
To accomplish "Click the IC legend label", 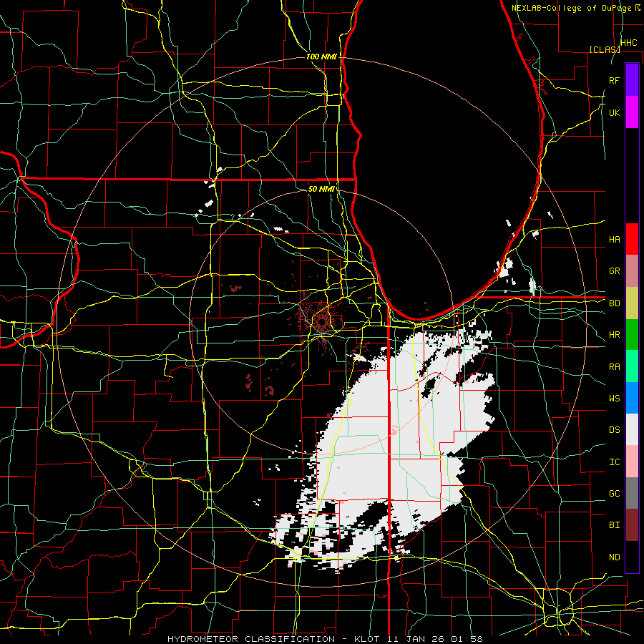I will point(614,462).
